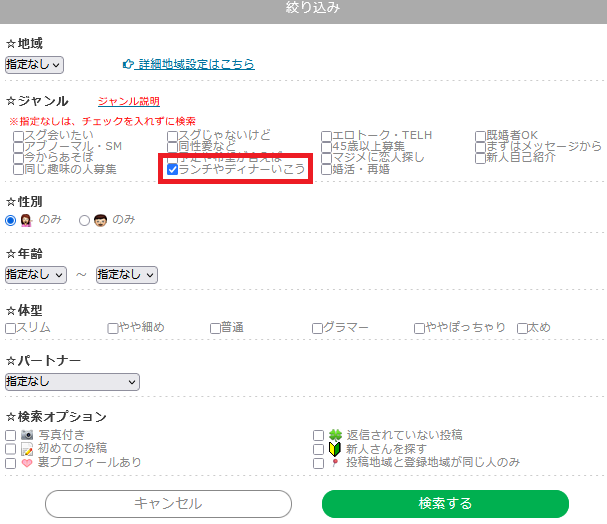Open the 詳細地域設定はこちら link

tap(195, 64)
